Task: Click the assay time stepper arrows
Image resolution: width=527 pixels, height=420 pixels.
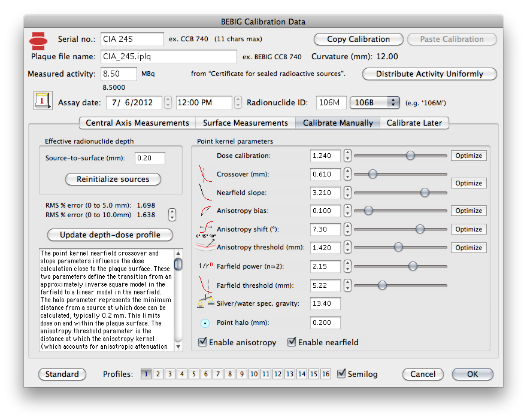Action: [x=238, y=102]
